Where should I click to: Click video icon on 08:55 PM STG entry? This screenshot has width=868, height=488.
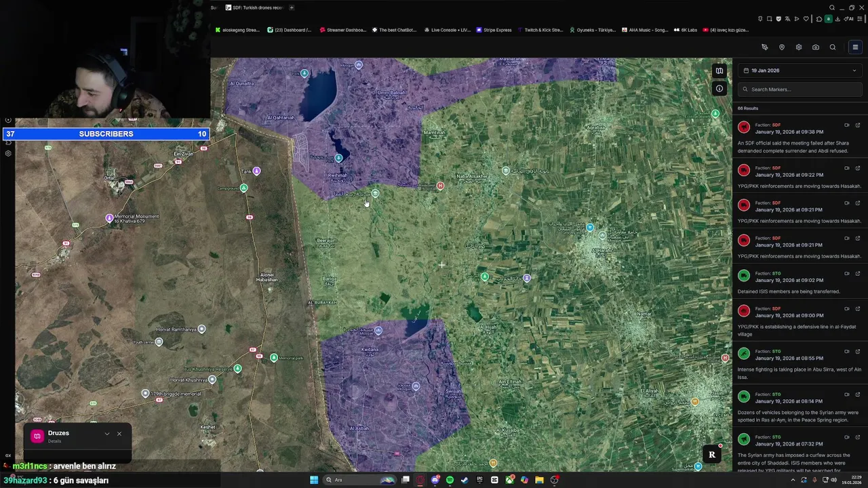(846, 351)
